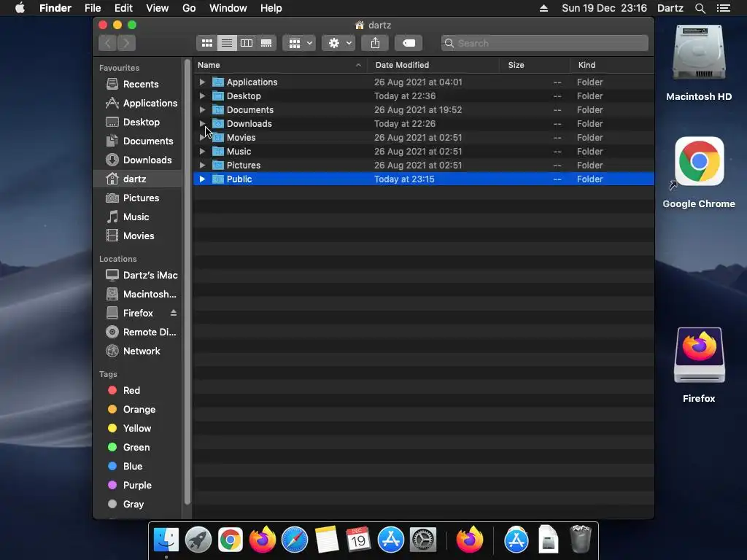Filter by the Blue tag
747x560 pixels.
coord(137,467)
